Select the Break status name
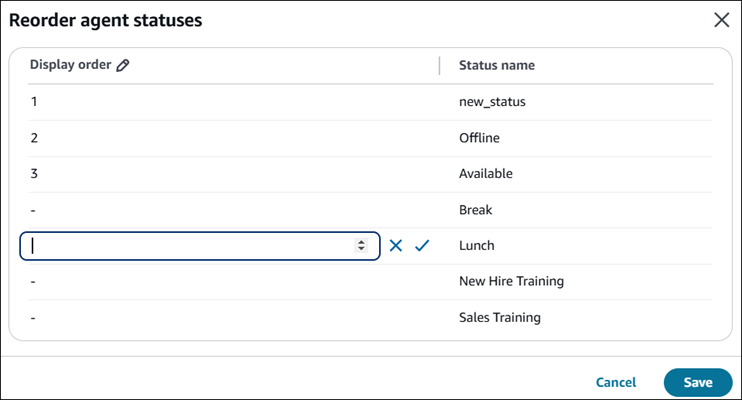The height and width of the screenshot is (400, 742). coord(476,210)
